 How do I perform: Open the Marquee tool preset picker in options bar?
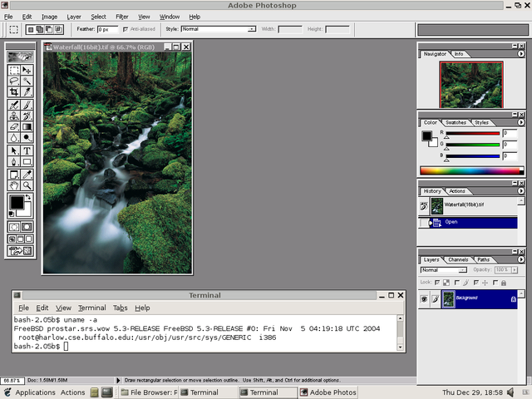13,30
